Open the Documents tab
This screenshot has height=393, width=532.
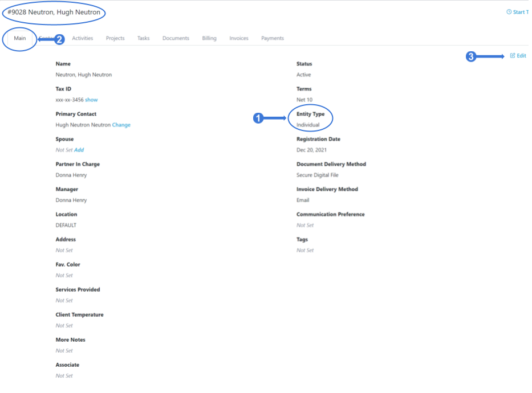[x=176, y=39]
